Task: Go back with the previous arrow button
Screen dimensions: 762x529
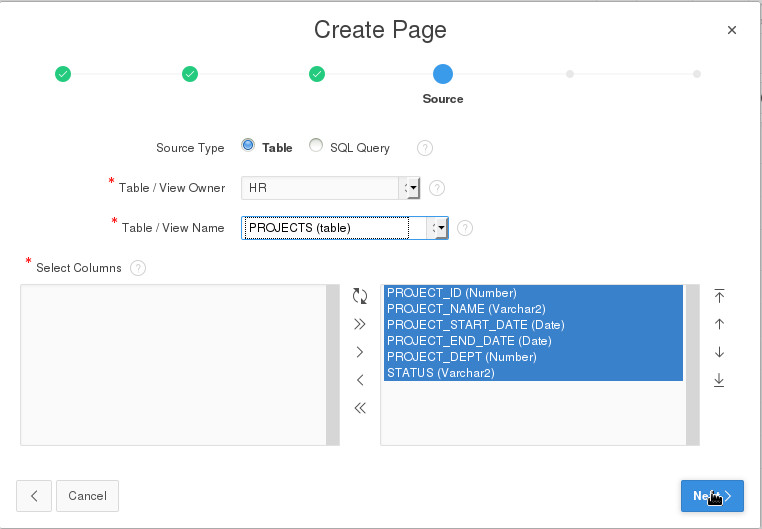Action: [34, 496]
